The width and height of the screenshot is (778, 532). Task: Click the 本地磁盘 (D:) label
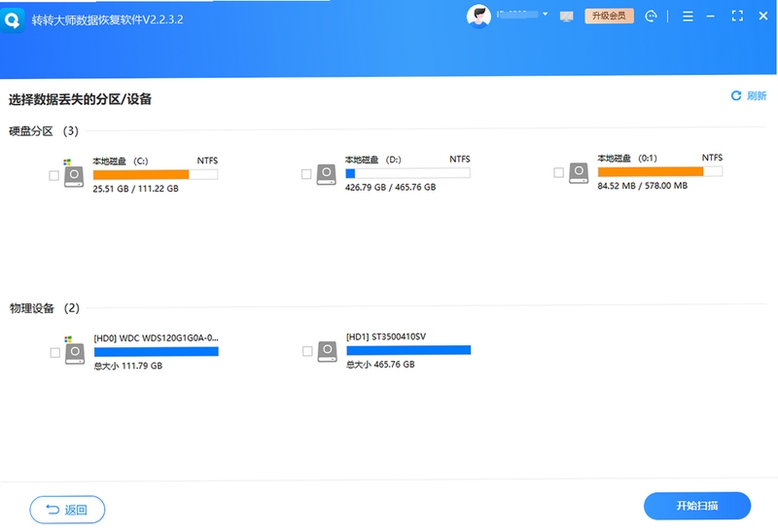coord(373,160)
